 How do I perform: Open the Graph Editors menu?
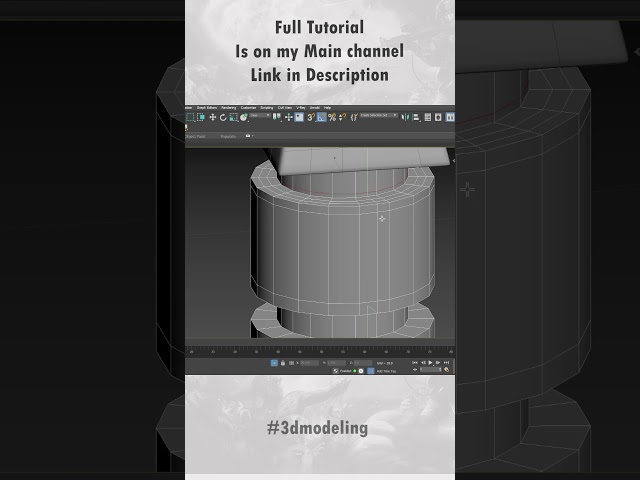pos(207,108)
